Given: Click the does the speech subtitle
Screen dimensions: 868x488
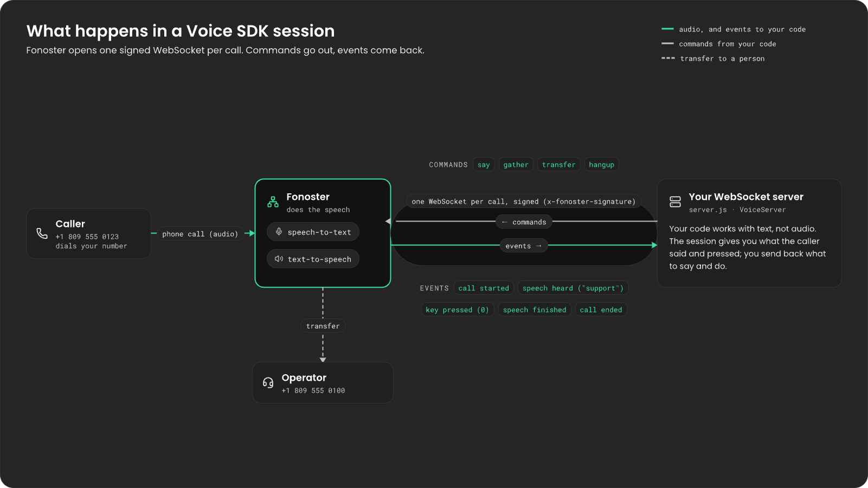Looking at the screenshot, I should (x=318, y=210).
